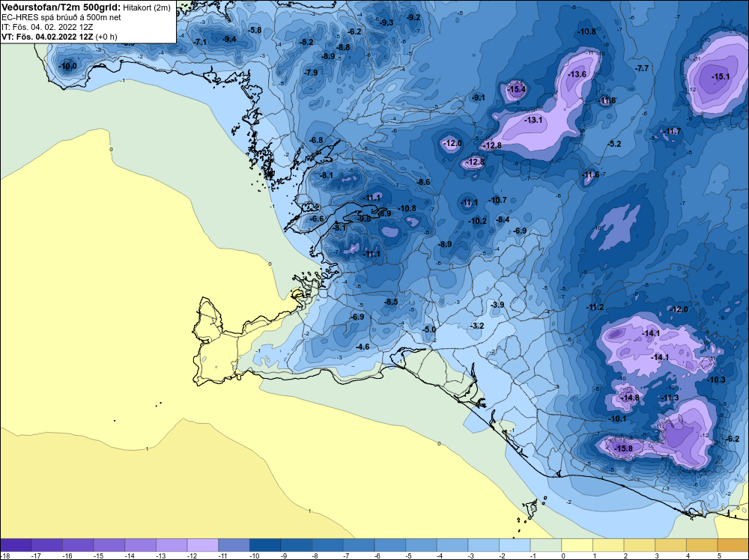Click legend swatch between -2 and -1
Screen dimensions: 749x560
pyautogui.click(x=515, y=545)
